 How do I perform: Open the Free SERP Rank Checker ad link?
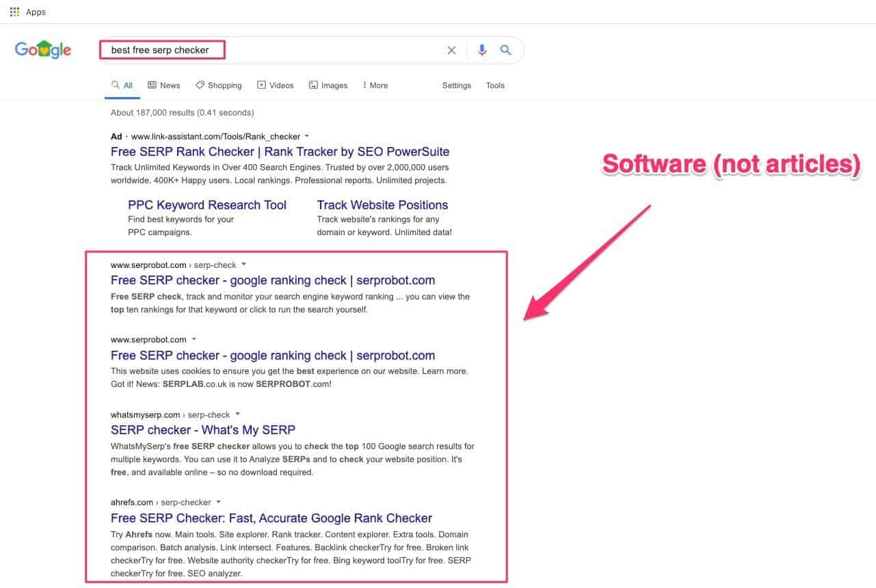(280, 151)
